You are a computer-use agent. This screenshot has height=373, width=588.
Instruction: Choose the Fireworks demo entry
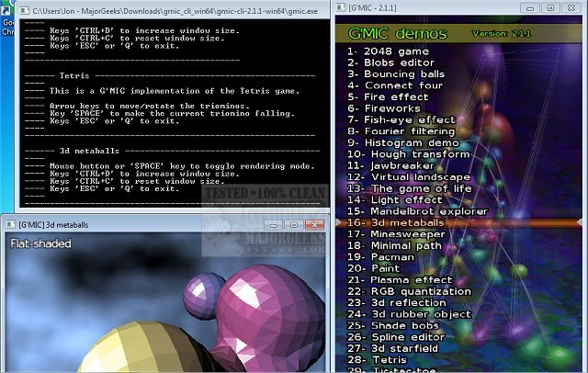[384, 108]
